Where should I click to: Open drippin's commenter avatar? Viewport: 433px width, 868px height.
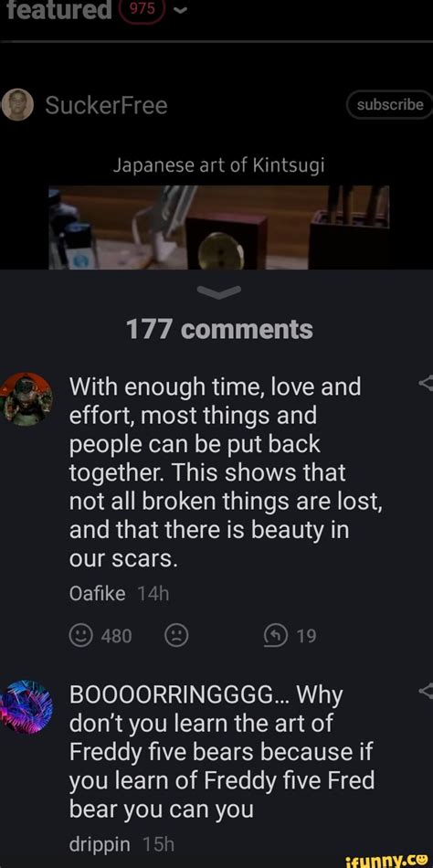[x=26, y=707]
